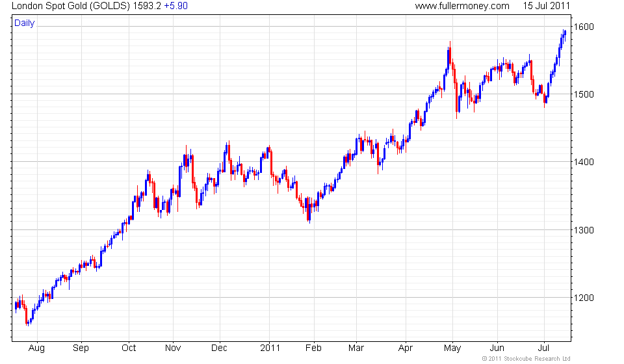Click the 'Daily' timeframe label
The width and height of the screenshot is (624, 364).
[x=24, y=23]
